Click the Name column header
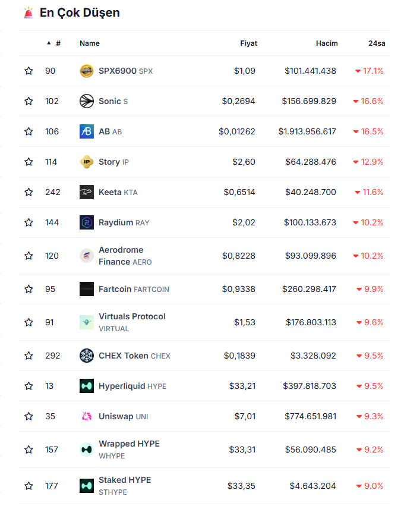This screenshot has width=420, height=509. [90, 43]
